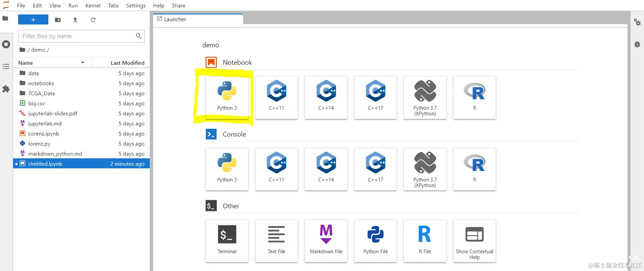Click the demo breadcrumb link
Screen dimensions: 644x271
click(38, 50)
